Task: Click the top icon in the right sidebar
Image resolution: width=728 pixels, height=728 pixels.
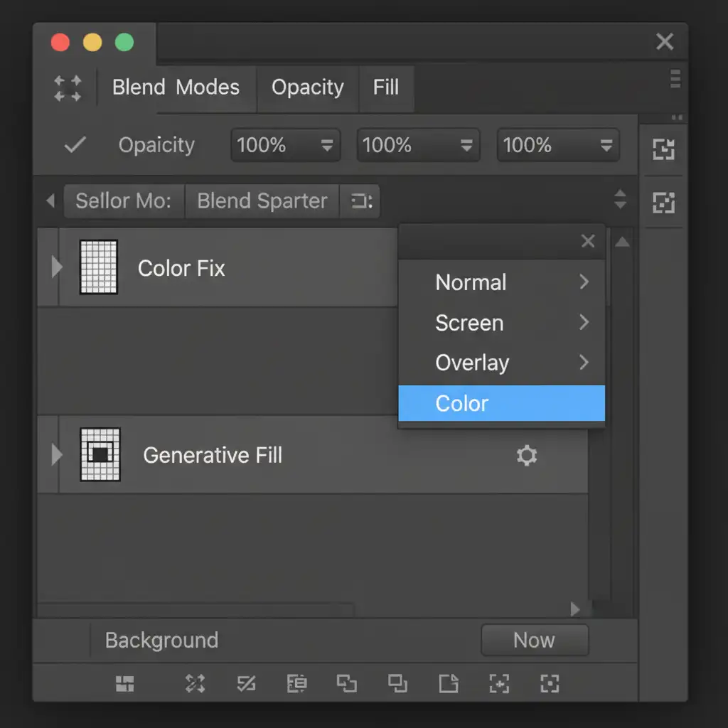Action: coord(663,149)
